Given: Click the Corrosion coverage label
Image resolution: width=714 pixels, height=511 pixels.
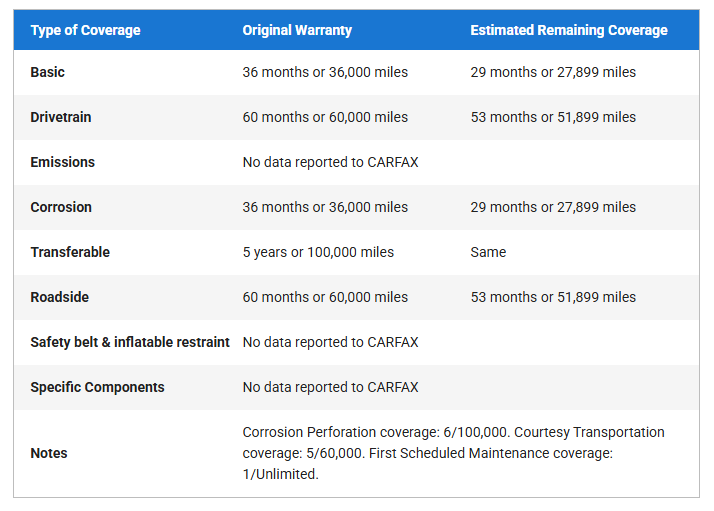Looking at the screenshot, I should pyautogui.click(x=60, y=207).
